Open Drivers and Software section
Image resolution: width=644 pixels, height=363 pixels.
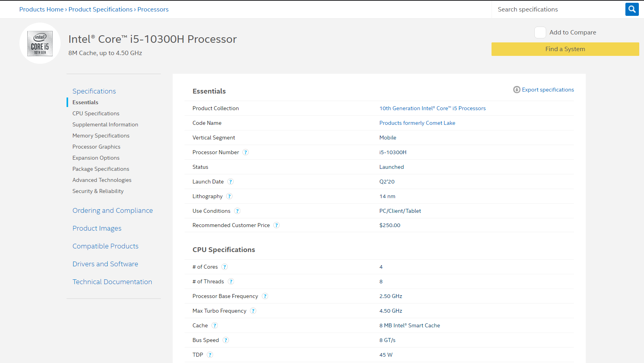click(x=105, y=264)
